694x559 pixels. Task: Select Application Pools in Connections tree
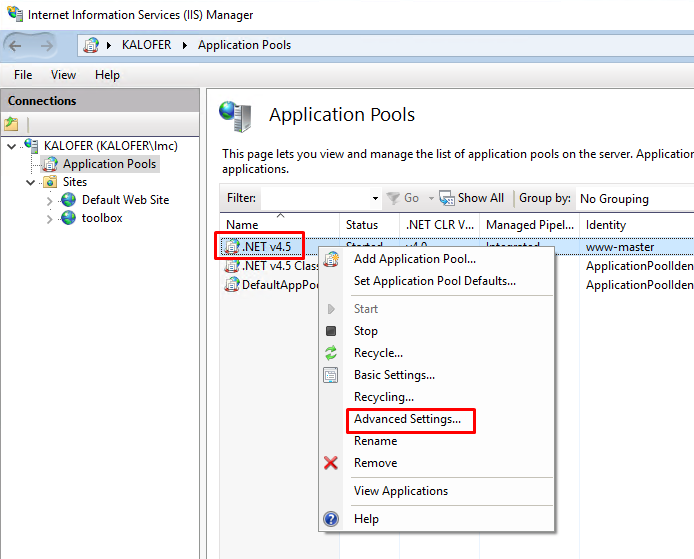(109, 164)
